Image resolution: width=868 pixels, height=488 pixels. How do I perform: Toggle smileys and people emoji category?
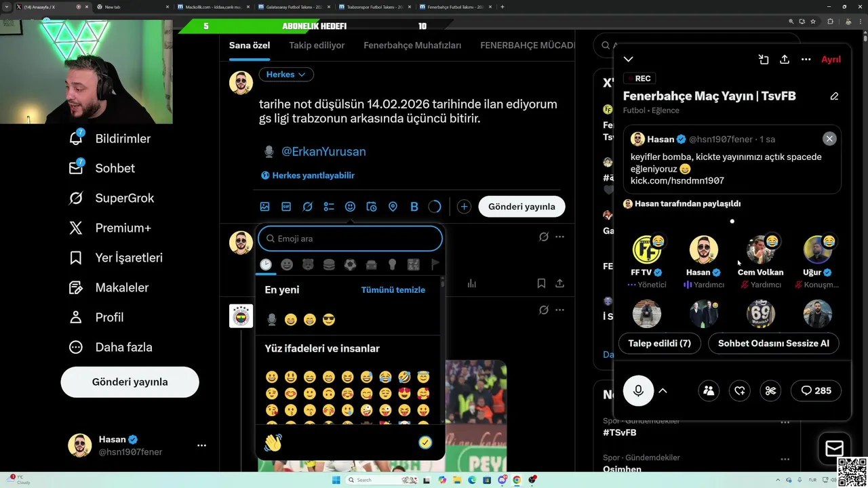(287, 264)
